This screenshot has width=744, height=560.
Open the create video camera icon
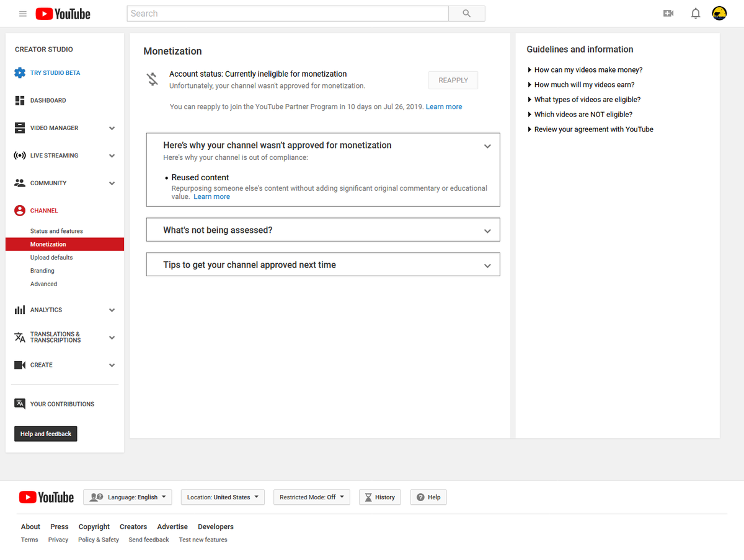click(668, 14)
